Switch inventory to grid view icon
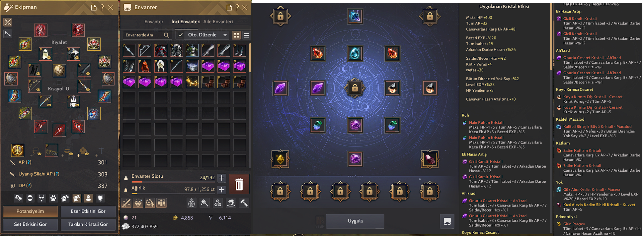This screenshot has width=644, height=236. click(236, 35)
